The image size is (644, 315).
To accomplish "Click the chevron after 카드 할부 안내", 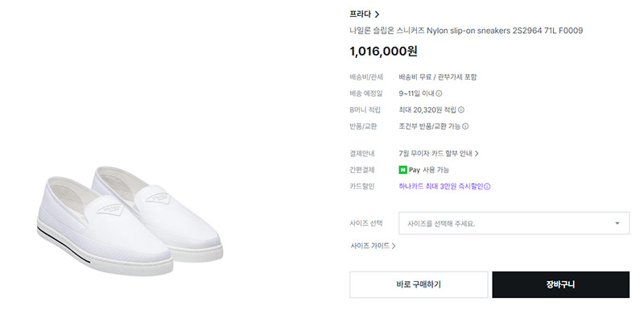I will pos(477,153).
